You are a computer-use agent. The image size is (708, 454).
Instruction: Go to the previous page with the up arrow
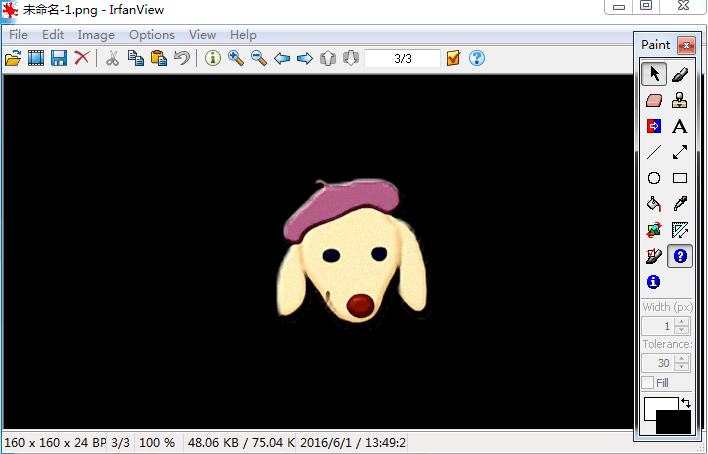coord(328,58)
